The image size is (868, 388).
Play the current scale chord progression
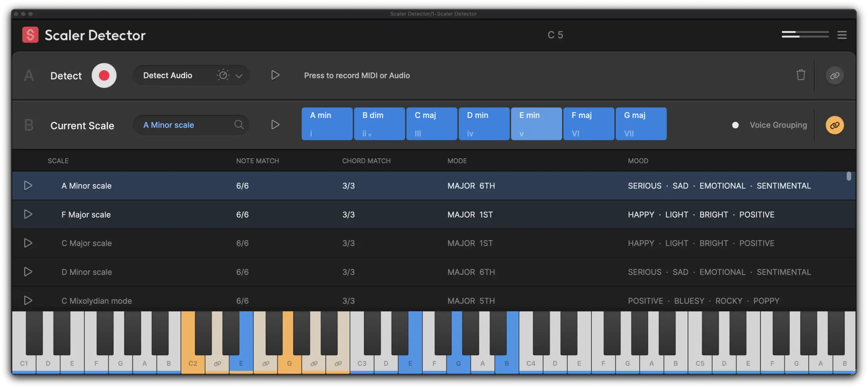pos(275,125)
